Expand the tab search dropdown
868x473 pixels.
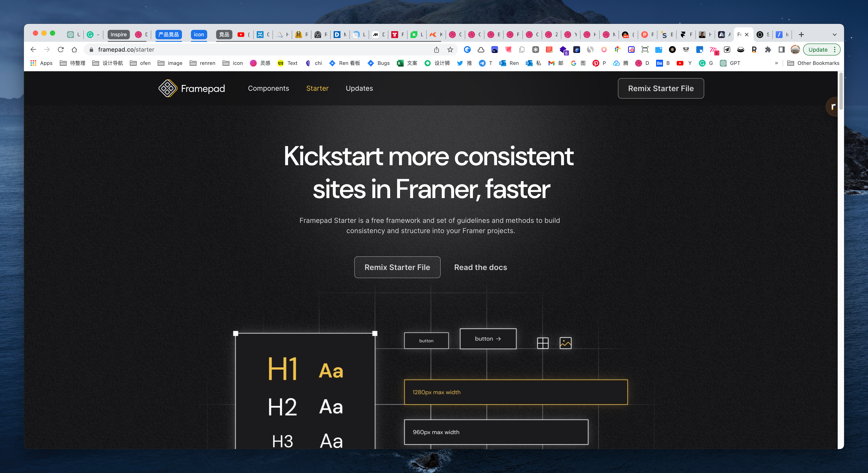tap(834, 34)
